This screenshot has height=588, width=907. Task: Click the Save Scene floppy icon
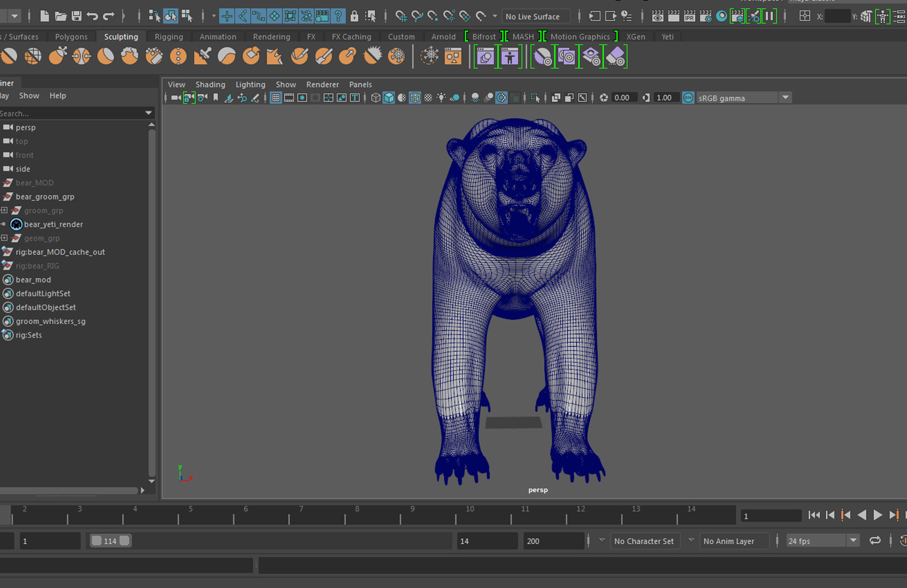(x=77, y=16)
